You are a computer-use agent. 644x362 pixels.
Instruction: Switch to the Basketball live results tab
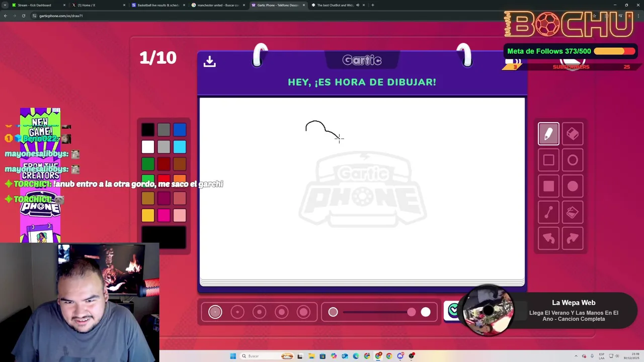(158, 5)
